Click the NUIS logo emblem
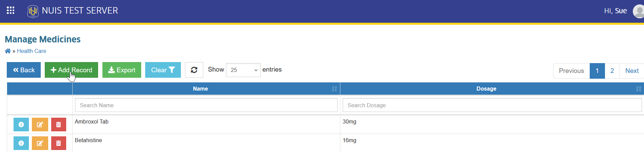This screenshot has height=152, width=644. [33, 11]
